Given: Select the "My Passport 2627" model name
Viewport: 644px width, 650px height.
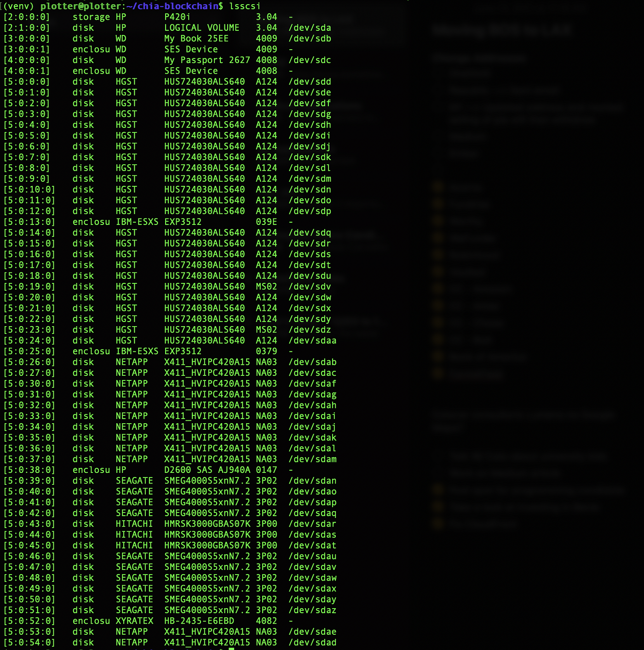Looking at the screenshot, I should click(207, 60).
